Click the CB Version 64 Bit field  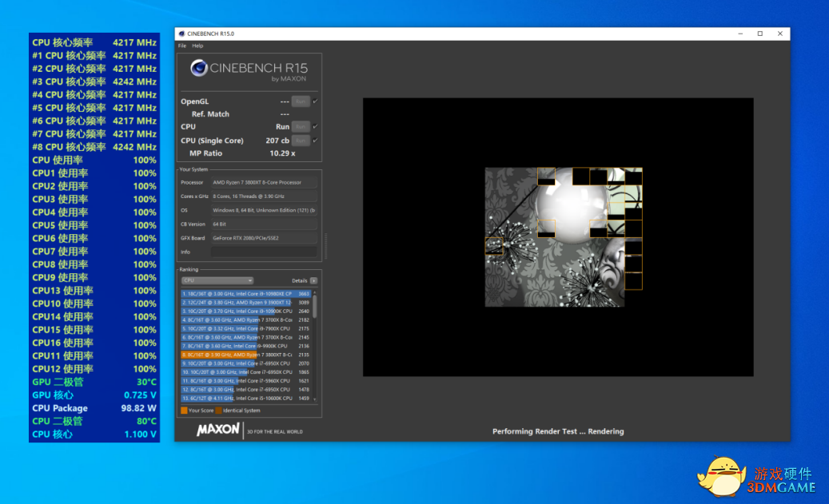[264, 224]
